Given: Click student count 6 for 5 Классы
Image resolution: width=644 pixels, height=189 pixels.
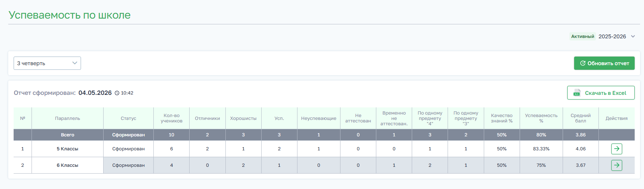Looking at the screenshot, I should pos(171,149).
